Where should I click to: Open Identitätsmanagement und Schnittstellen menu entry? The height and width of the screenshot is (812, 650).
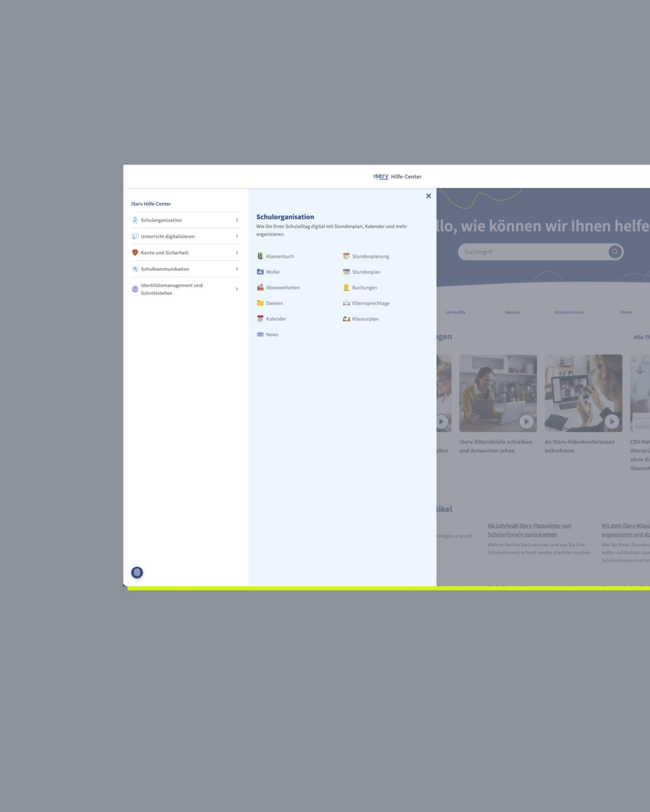pyautogui.click(x=171, y=289)
